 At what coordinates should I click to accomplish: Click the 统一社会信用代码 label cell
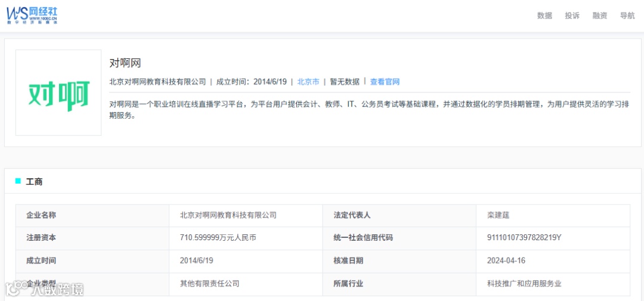399,238
